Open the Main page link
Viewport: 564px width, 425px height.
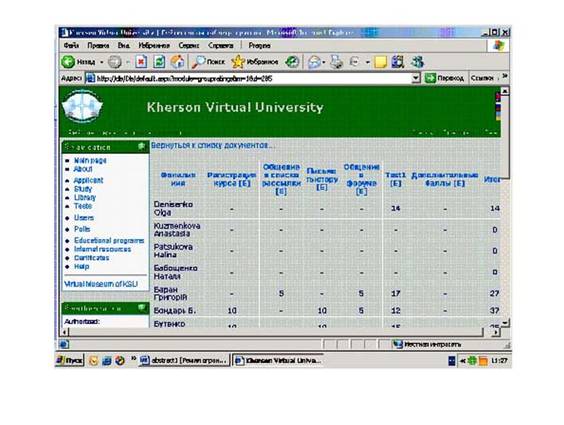pos(90,160)
